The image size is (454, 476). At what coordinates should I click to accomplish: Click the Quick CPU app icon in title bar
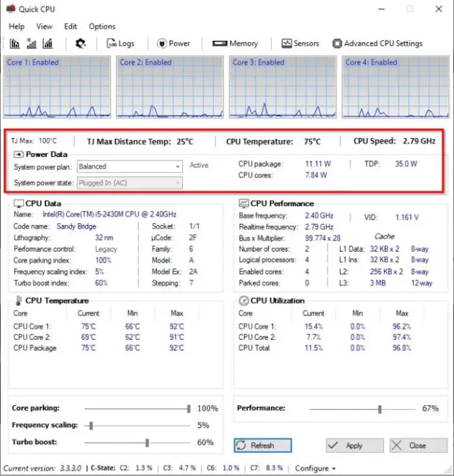click(x=11, y=9)
